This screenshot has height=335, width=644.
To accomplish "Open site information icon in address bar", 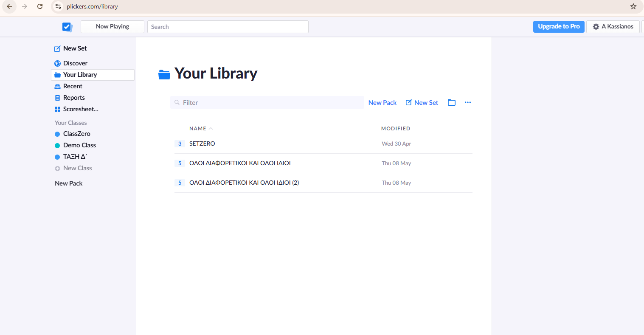I will click(x=59, y=6).
